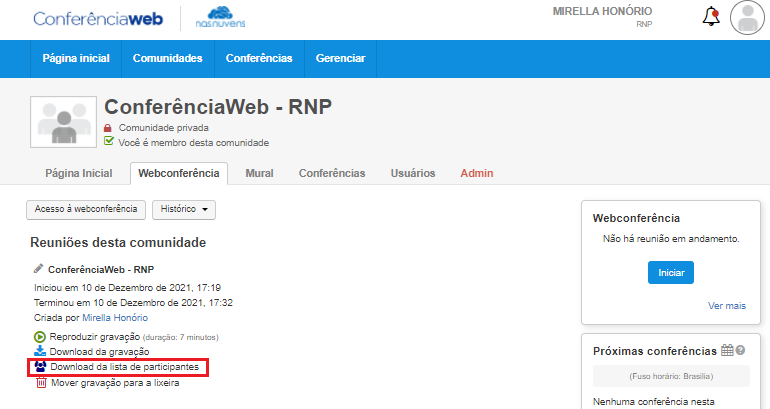Click the red trash can icon
The height and width of the screenshot is (409, 770).
[x=41, y=382]
